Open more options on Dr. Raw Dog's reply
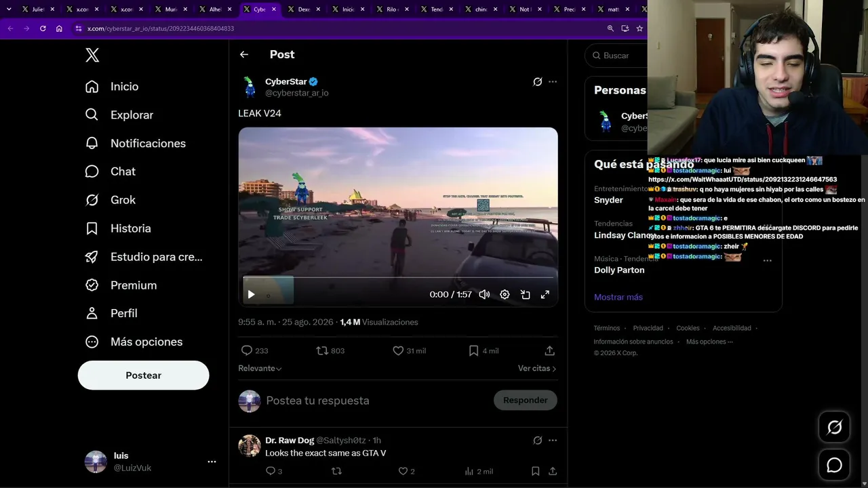Viewport: 868px width, 488px height. pyautogui.click(x=553, y=441)
